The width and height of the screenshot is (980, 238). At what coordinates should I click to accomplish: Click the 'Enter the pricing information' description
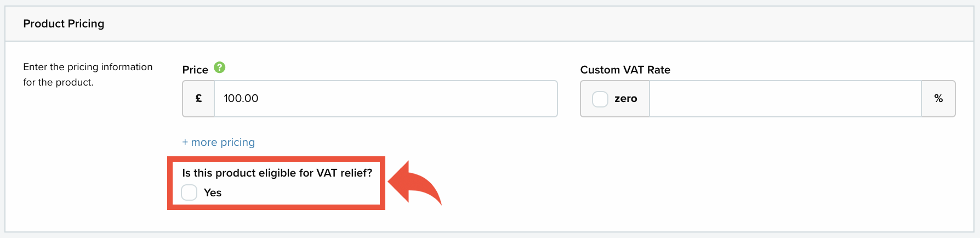coord(88,67)
